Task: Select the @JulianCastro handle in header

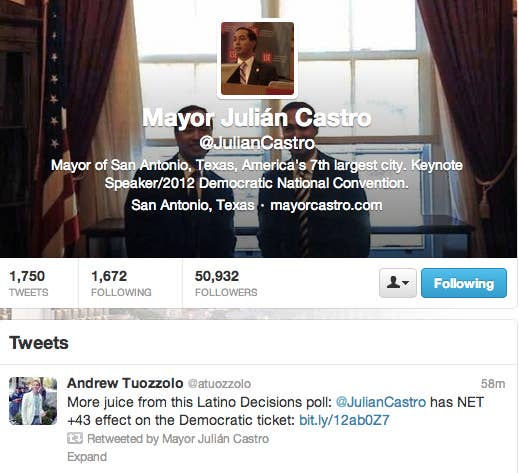Action: pos(257,143)
